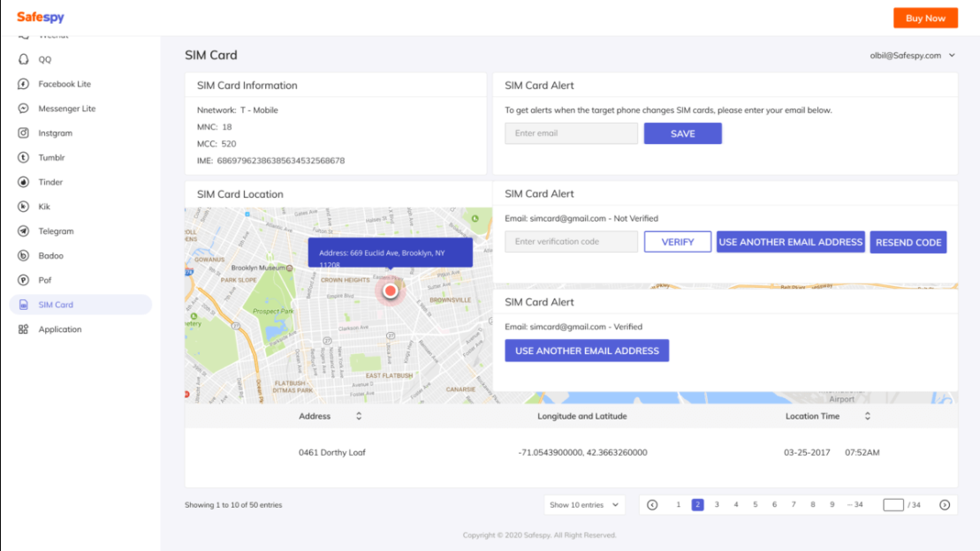Click the Pof icon in sidebar
This screenshot has width=980, height=551.
pos(23,280)
